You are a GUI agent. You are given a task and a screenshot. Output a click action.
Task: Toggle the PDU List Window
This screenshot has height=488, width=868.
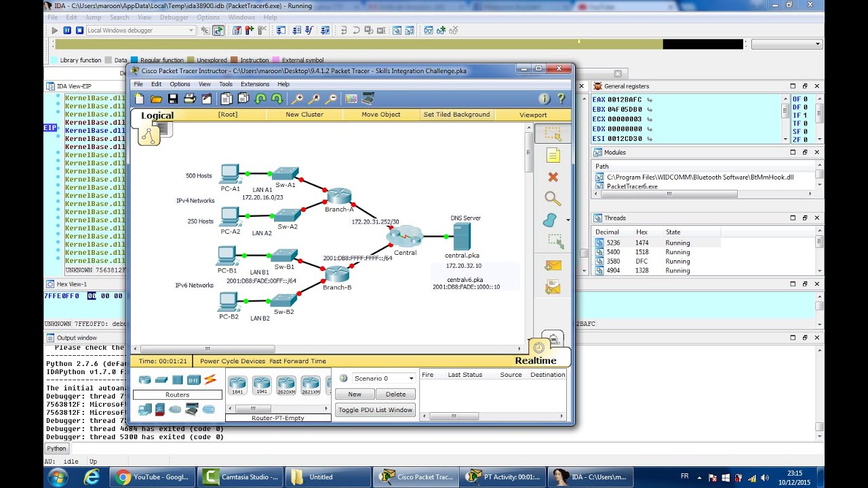pyautogui.click(x=375, y=409)
